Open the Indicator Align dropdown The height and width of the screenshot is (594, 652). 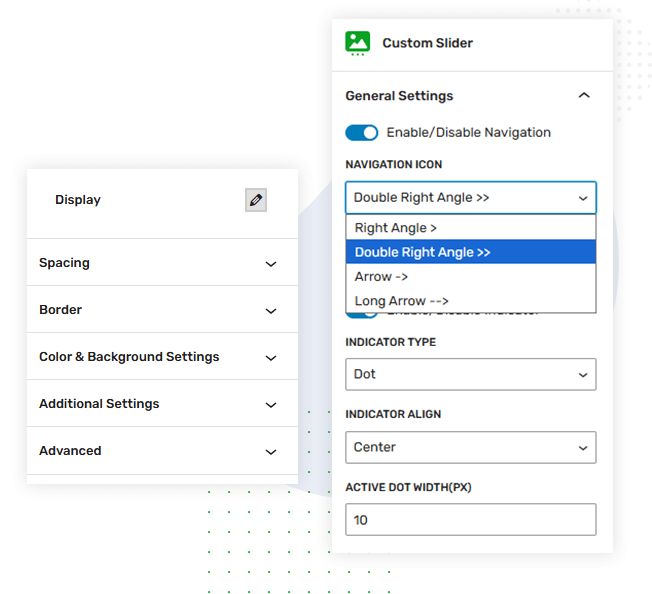click(x=470, y=447)
